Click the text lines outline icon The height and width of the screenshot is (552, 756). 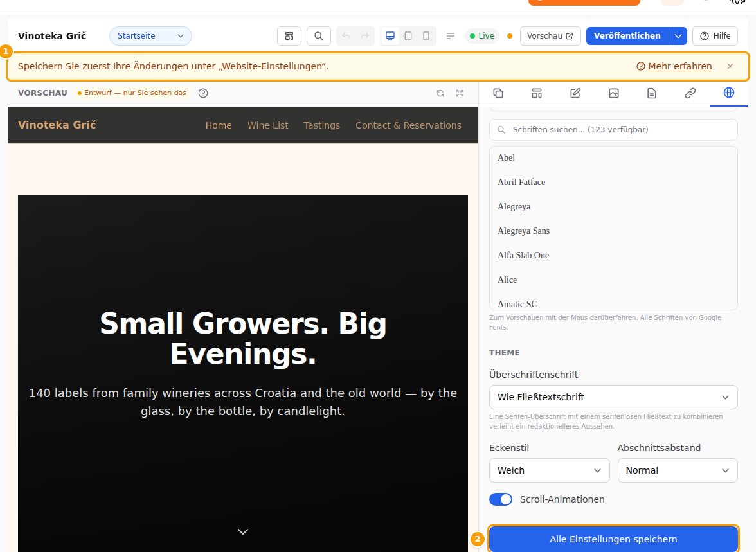pyautogui.click(x=450, y=36)
